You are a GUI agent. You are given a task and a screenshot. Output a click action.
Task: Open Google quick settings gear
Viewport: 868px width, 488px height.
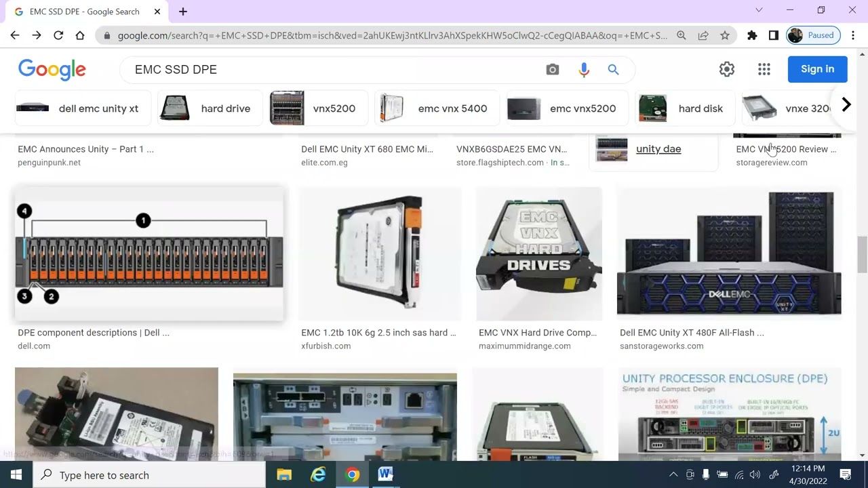click(727, 69)
